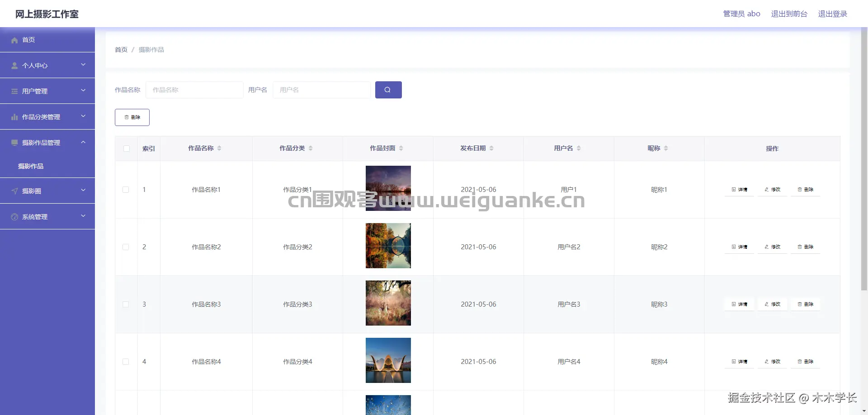Click the list icon next to 用户管理
Image resolution: width=868 pixels, height=415 pixels.
coord(14,91)
